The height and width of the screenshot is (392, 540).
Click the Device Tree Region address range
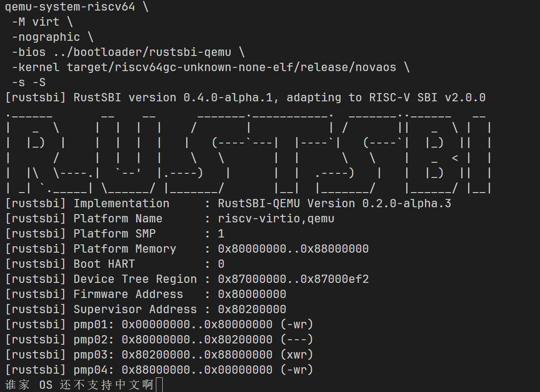click(293, 279)
